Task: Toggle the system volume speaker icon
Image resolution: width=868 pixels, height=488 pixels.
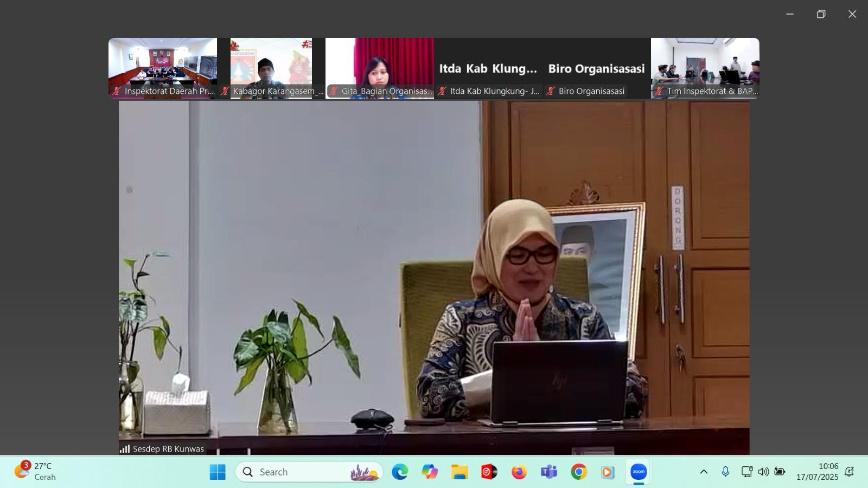Action: point(763,472)
